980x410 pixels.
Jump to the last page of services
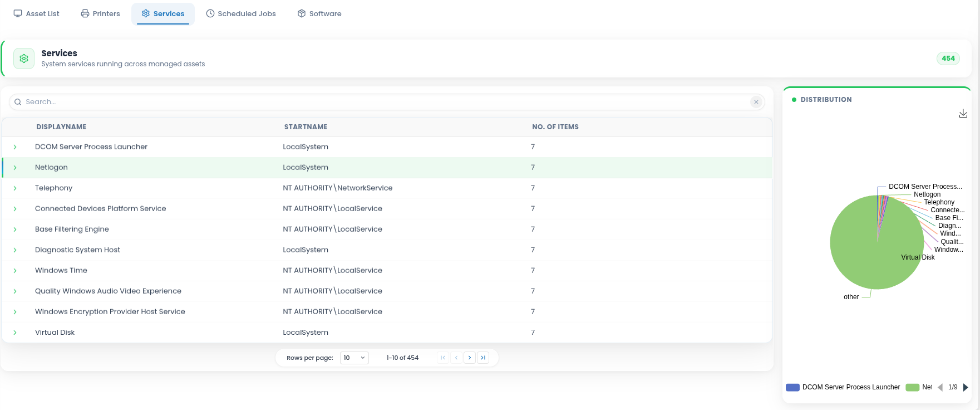[483, 358]
